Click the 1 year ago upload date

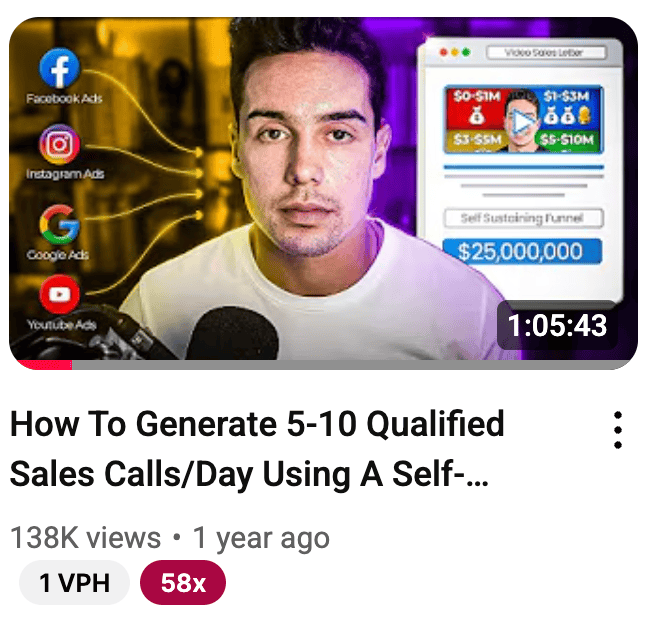(261, 538)
